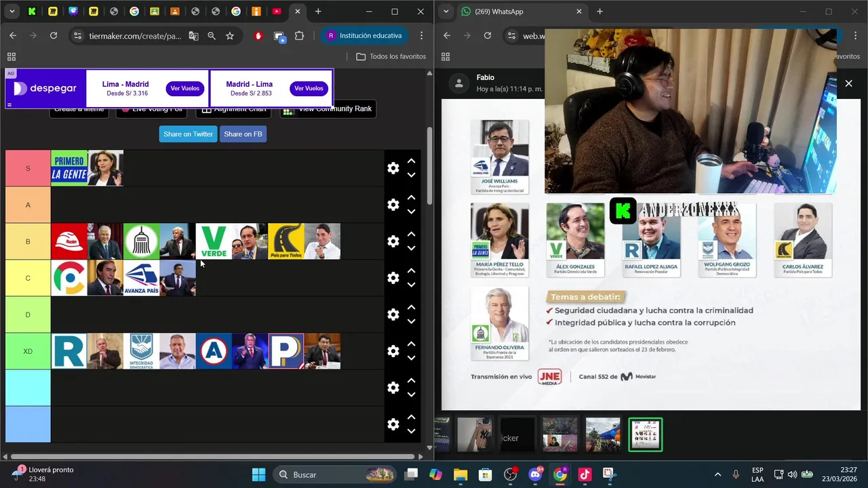Open a new tab in the tiermaker window

[318, 12]
